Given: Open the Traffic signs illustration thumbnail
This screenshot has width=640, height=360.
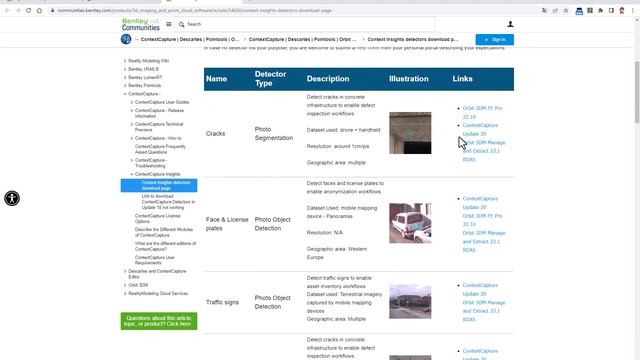Looking at the screenshot, I should 410,302.
